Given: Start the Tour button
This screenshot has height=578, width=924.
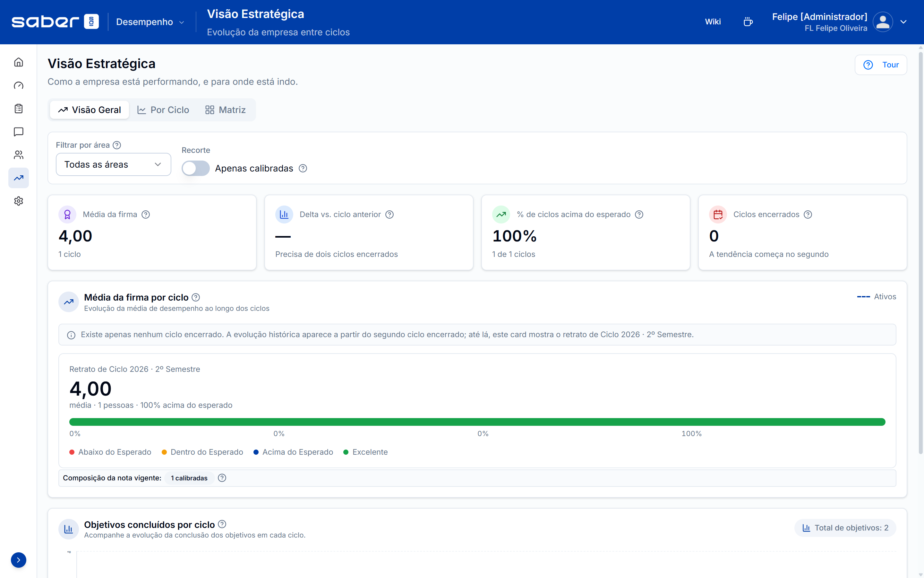Looking at the screenshot, I should (881, 65).
